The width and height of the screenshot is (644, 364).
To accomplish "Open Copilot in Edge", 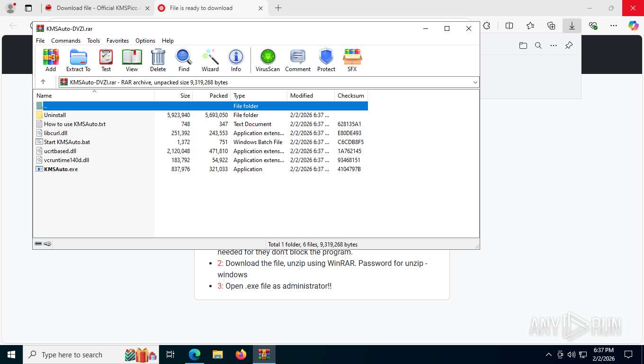I will tap(633, 26).
